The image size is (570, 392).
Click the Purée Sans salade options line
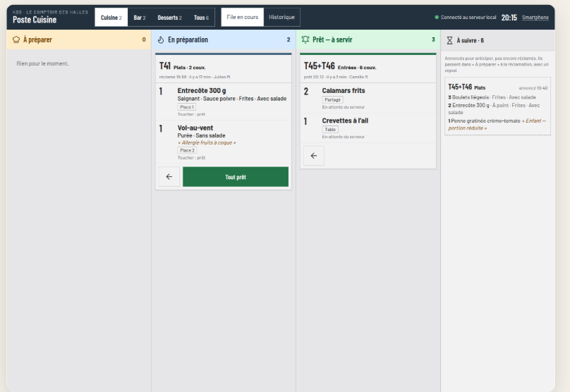[201, 135]
